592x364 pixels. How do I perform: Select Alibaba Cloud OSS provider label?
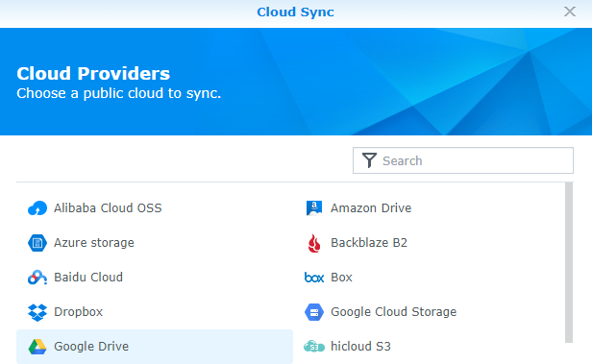pyautogui.click(x=108, y=208)
